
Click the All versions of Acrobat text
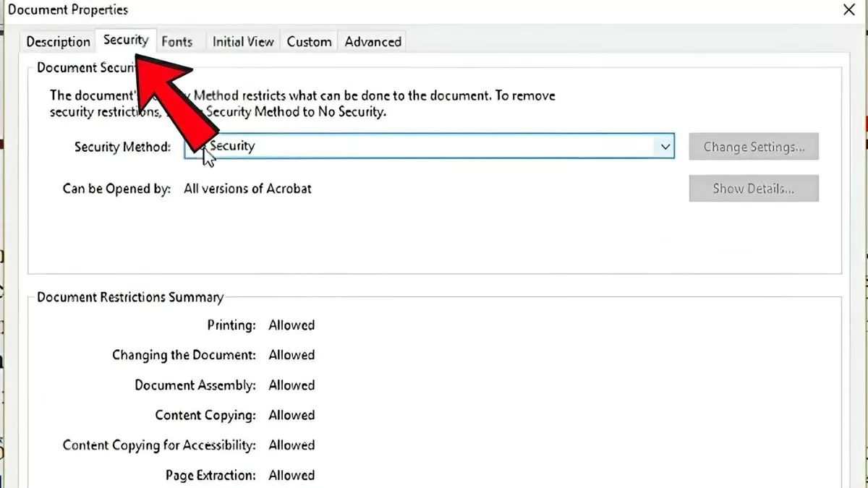coord(248,188)
